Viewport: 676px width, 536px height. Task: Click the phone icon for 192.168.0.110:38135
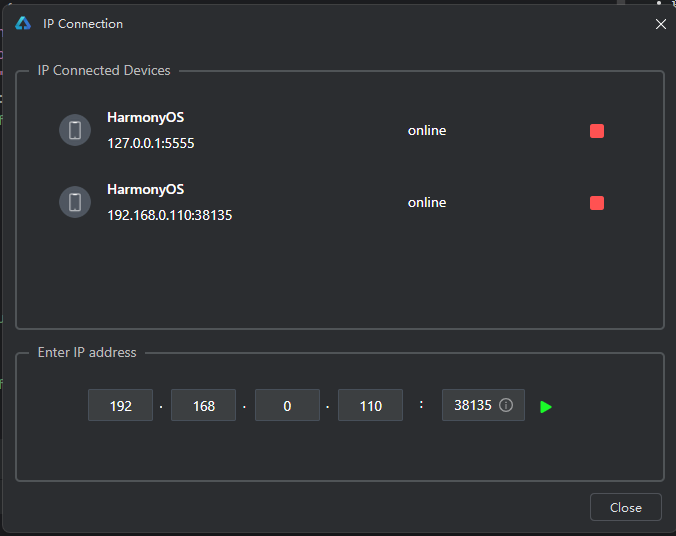(75, 202)
